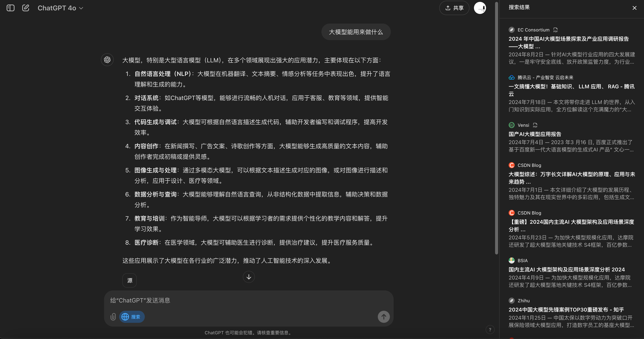Click the Zhihu source name
The image size is (644, 339).
click(x=524, y=301)
